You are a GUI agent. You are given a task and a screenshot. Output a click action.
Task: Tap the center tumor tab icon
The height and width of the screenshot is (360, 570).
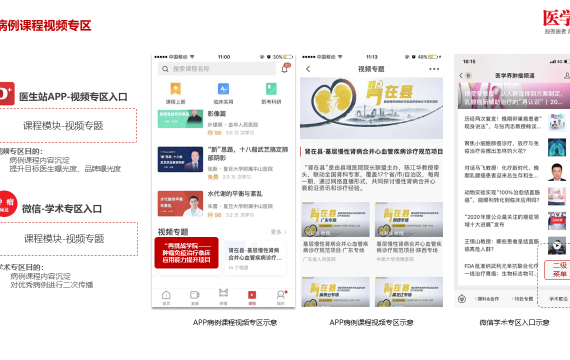[223, 293]
